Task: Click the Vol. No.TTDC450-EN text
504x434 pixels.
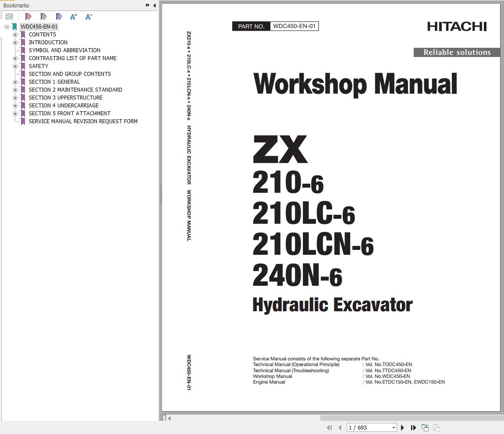Action: coord(388,370)
